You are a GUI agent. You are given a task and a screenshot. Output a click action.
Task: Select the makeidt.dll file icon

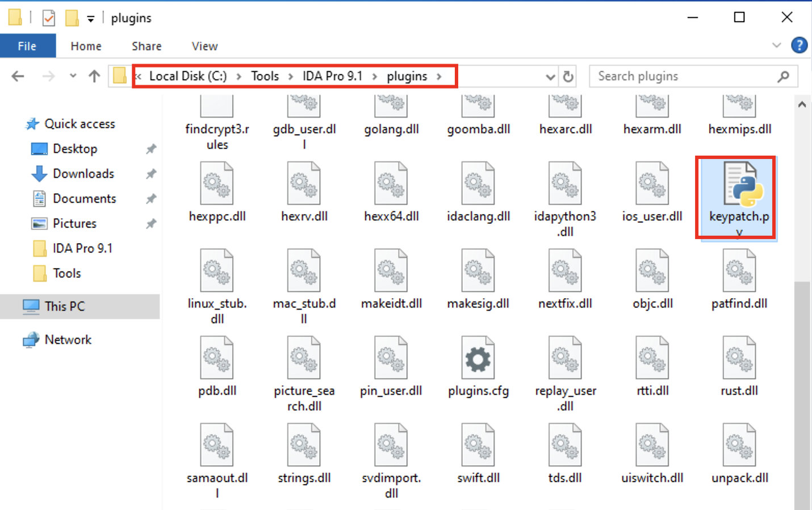click(x=391, y=270)
